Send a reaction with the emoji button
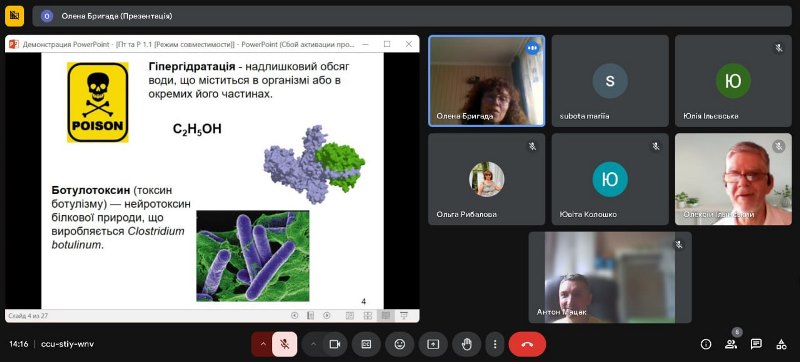The width and height of the screenshot is (800, 362). point(399,345)
